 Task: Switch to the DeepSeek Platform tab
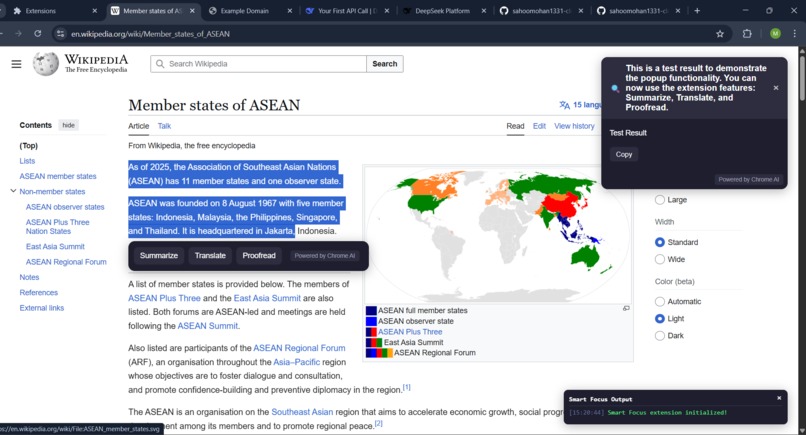pos(442,11)
